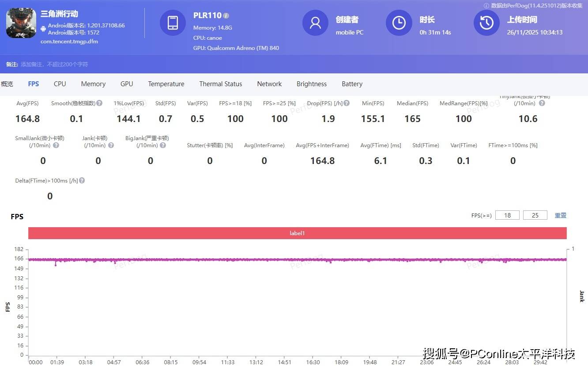Click the clock duration icon
The image size is (588, 366).
pos(399,23)
